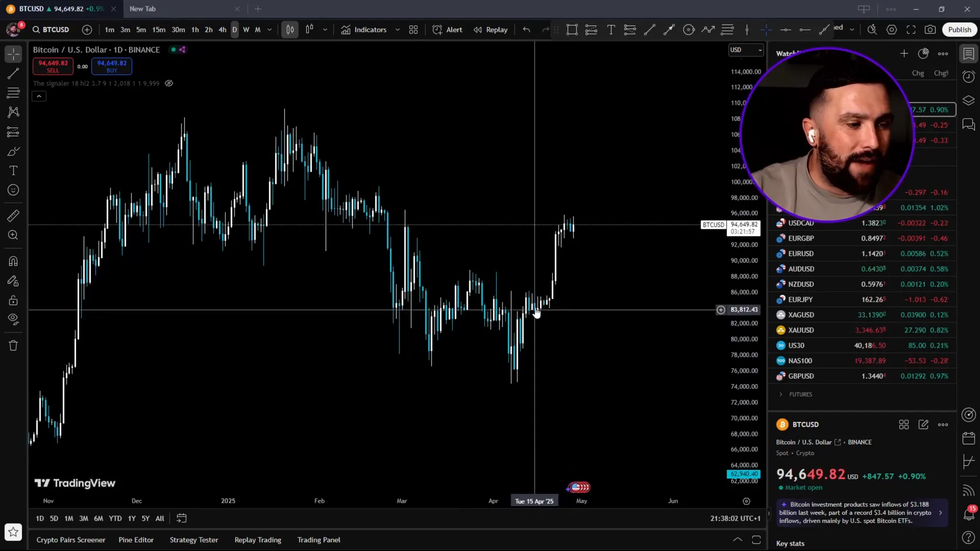The image size is (980, 551).
Task: Expand the favorite indicators dropdown arrow
Action: (x=398, y=30)
